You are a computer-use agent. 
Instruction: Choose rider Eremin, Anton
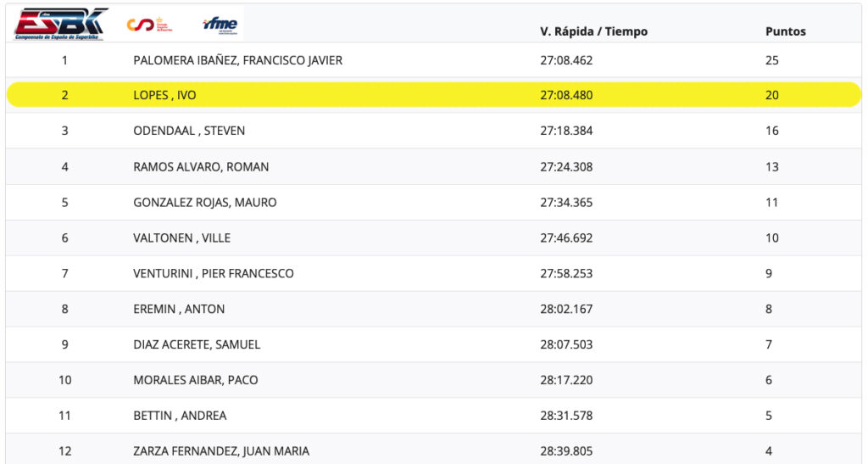coord(179,310)
